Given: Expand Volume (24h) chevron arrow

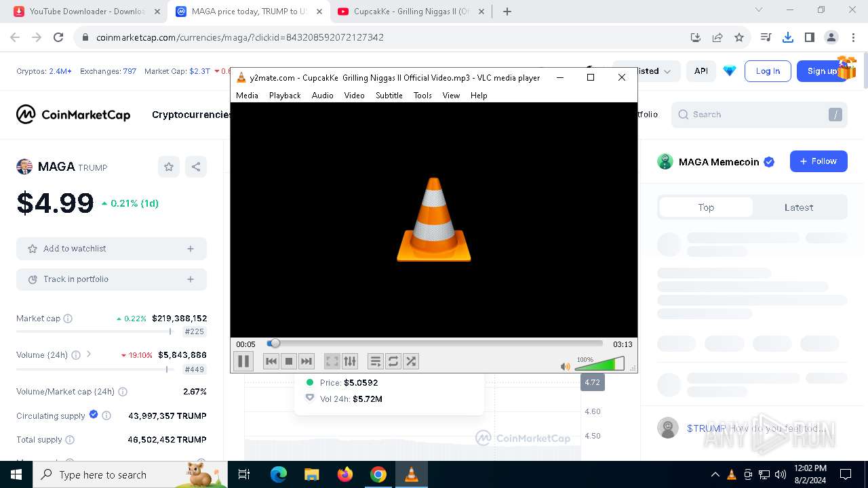Looking at the screenshot, I should tap(89, 354).
